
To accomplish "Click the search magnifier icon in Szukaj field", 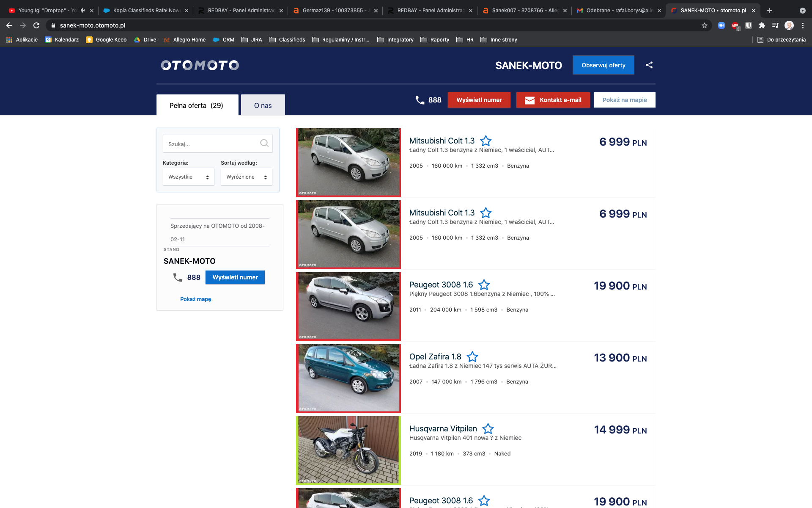I will [x=264, y=144].
